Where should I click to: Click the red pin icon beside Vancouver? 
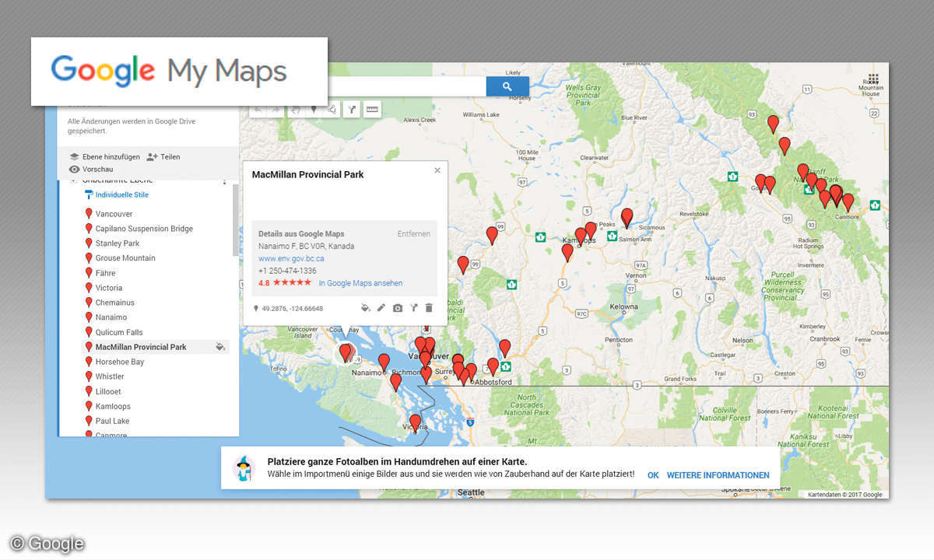(89, 213)
